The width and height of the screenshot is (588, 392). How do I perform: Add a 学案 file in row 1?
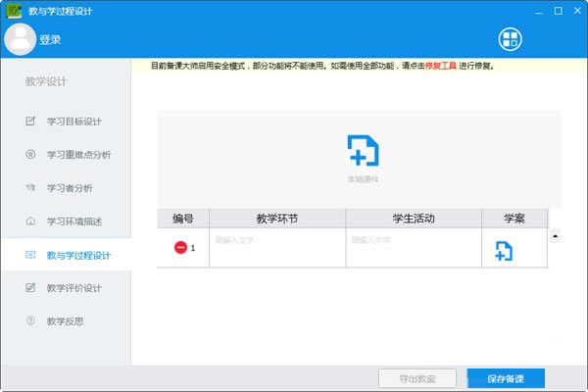(x=503, y=250)
